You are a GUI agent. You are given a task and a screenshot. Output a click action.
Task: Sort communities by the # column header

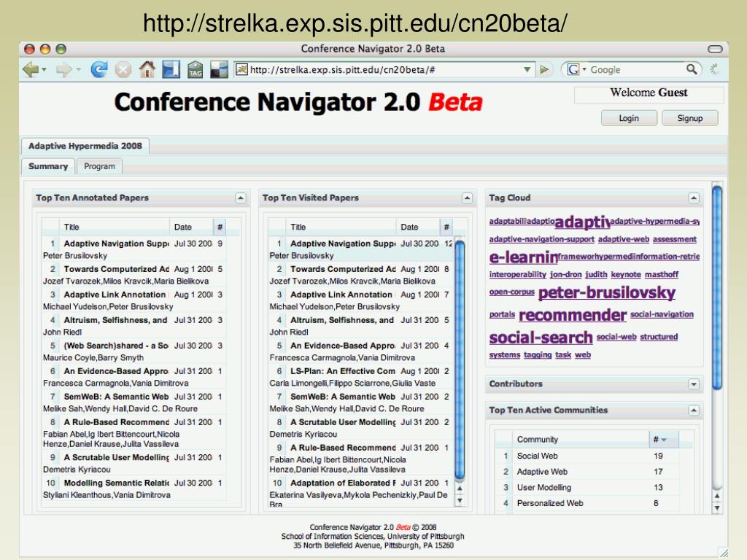click(x=663, y=440)
